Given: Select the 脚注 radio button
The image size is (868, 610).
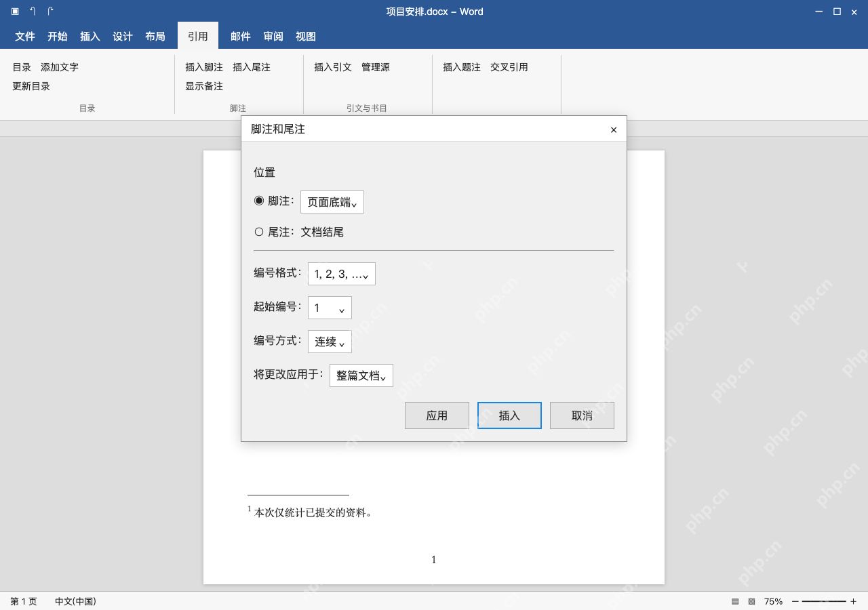Looking at the screenshot, I should (259, 201).
